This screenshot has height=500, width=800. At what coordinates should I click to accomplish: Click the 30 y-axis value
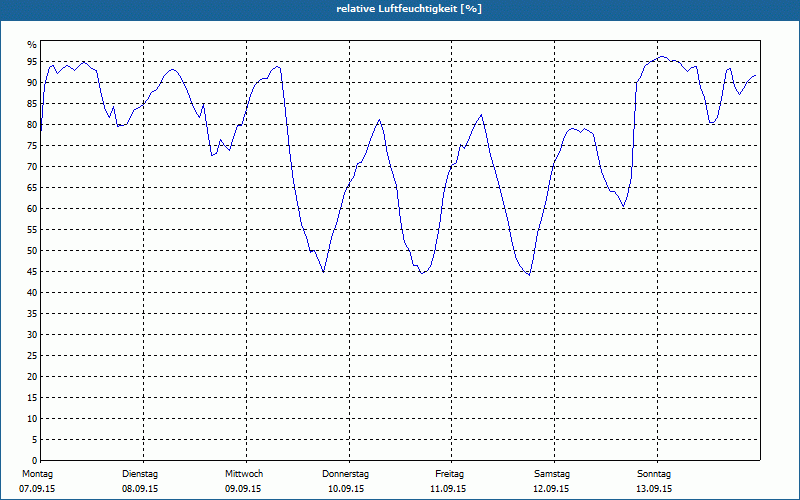(x=32, y=335)
